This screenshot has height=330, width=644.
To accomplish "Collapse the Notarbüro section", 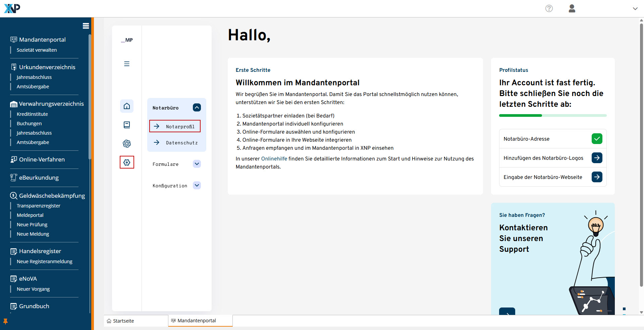I will pyautogui.click(x=197, y=107).
